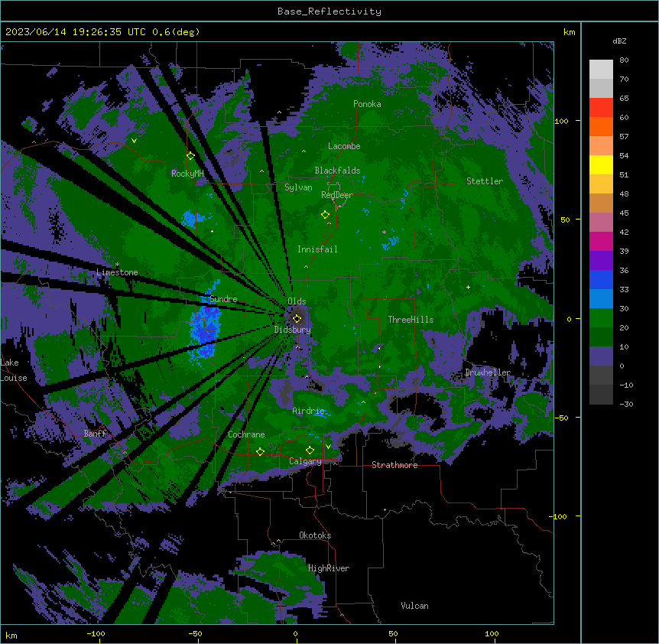
Task: Click the Olds city label
Action: (x=297, y=301)
